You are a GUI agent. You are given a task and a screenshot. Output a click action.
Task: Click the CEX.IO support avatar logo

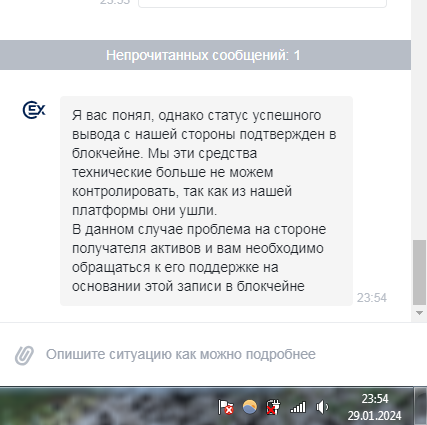click(34, 110)
